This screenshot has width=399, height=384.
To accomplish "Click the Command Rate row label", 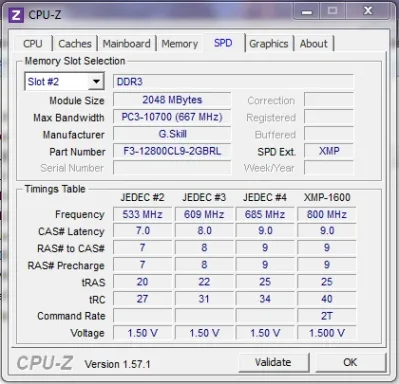I will point(71,316).
